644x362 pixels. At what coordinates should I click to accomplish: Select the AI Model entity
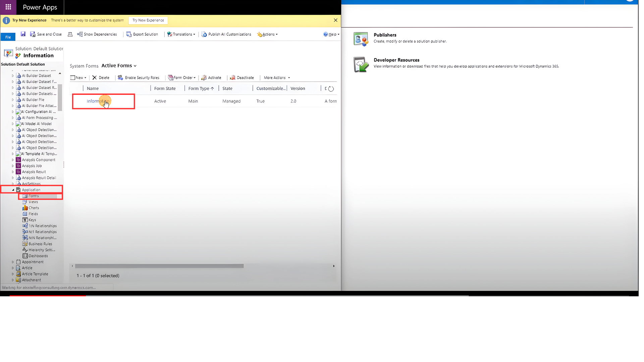(x=36, y=124)
